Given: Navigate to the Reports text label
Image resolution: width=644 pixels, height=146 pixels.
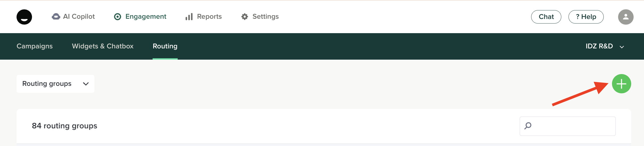Looking at the screenshot, I should [209, 17].
